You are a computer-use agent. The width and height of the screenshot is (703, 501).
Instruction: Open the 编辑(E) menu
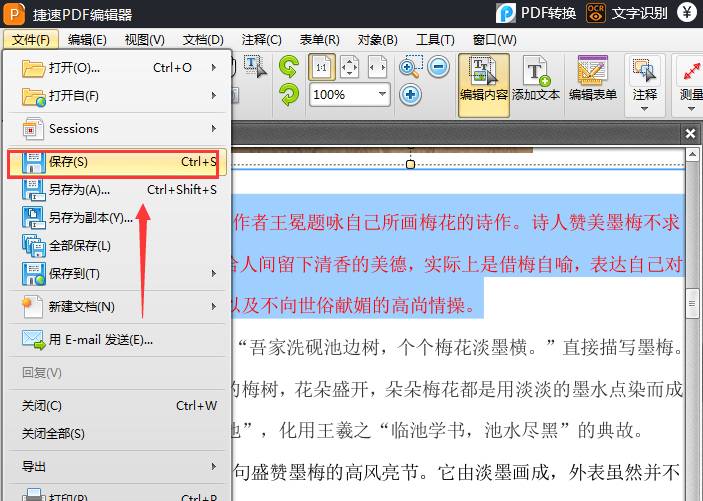[x=87, y=39]
